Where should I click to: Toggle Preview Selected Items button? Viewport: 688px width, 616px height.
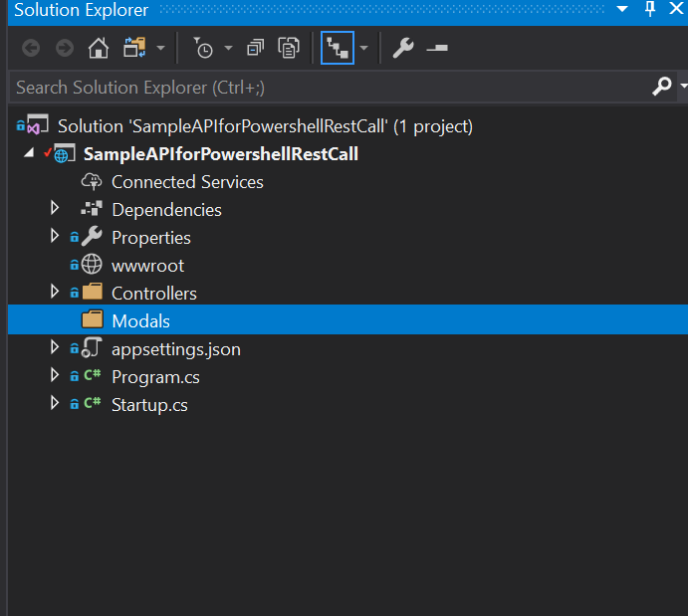point(437,48)
